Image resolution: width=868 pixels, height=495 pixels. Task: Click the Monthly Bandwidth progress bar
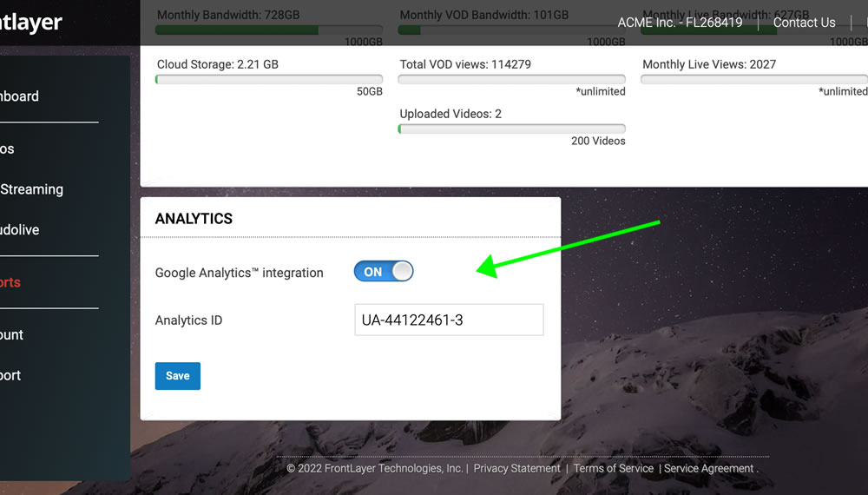point(269,30)
